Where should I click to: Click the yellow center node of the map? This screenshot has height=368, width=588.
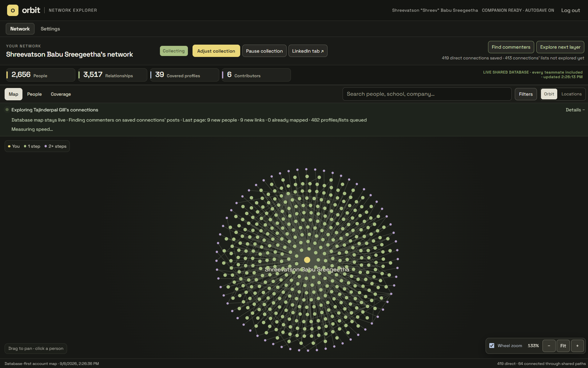pyautogui.click(x=307, y=260)
